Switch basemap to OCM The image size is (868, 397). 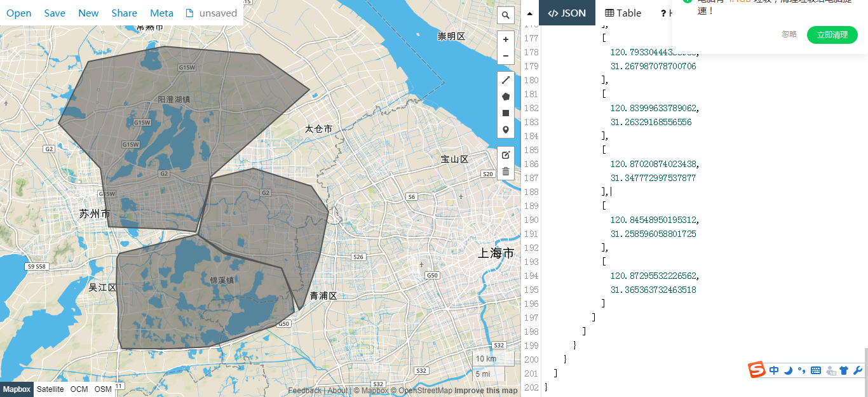click(x=79, y=389)
